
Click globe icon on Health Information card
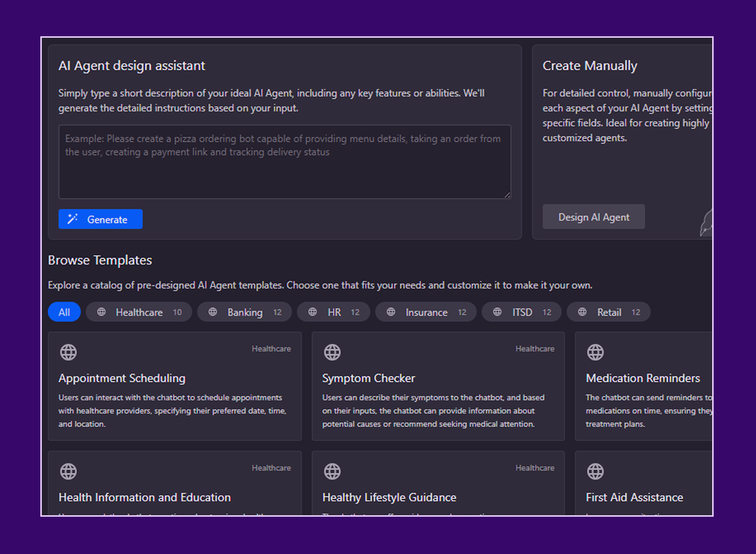69,471
